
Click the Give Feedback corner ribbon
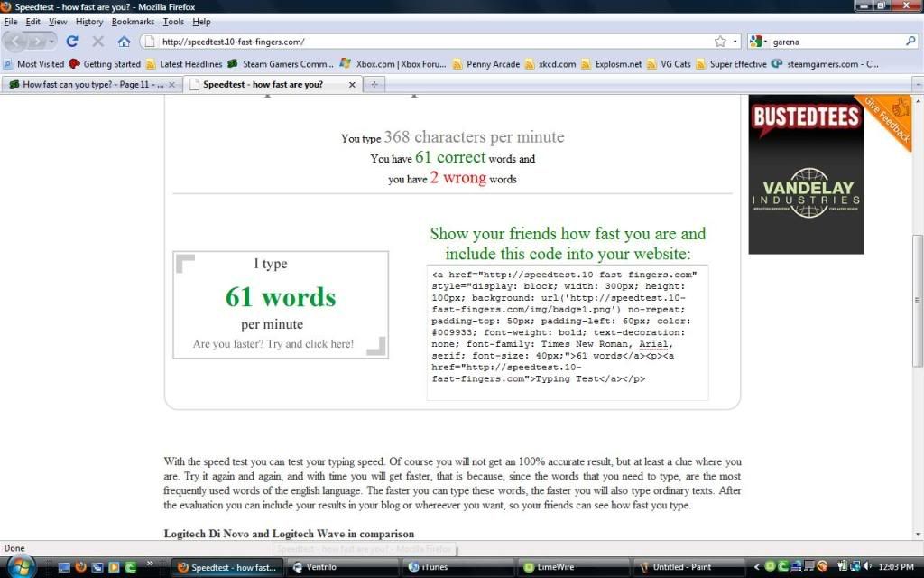tap(890, 118)
